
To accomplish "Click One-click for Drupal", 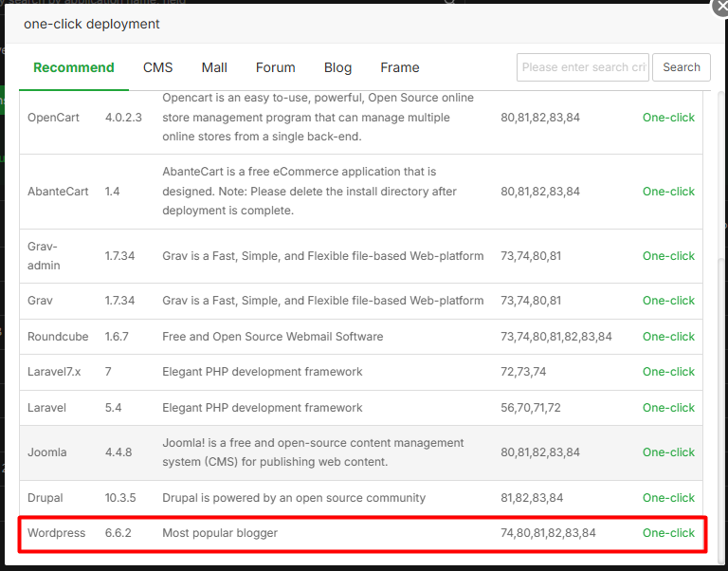I will coord(668,498).
